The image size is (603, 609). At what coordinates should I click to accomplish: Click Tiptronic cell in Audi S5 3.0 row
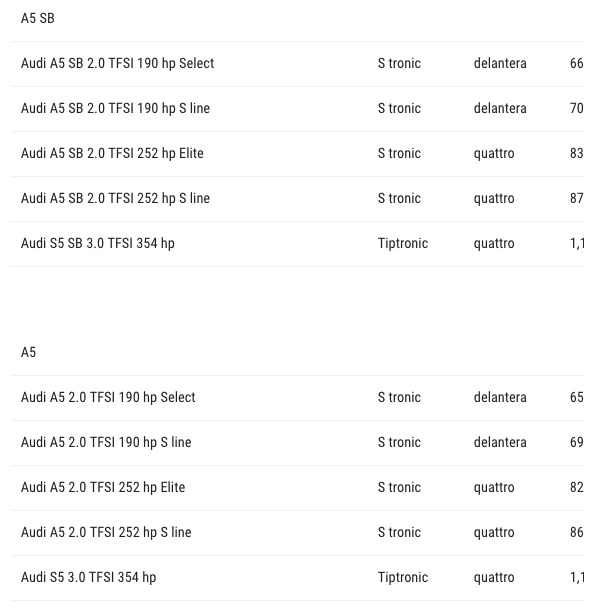[403, 578]
